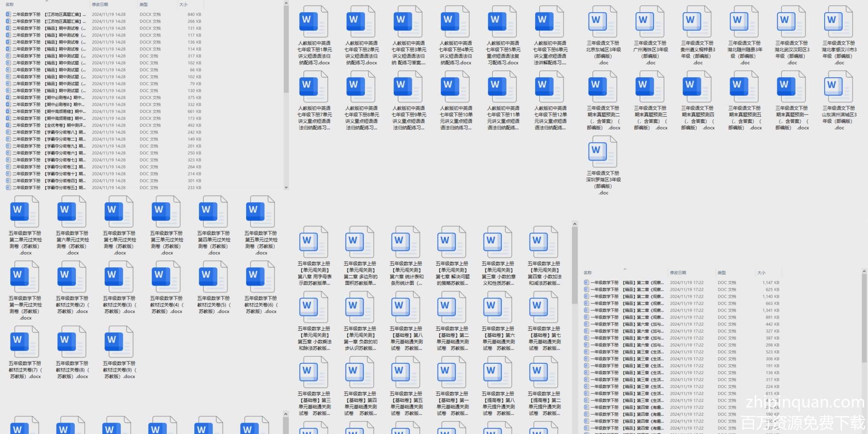Click scroll-down arrow of 二年级数学 list scrollbar
Viewport: 868px width, 434px height.
(x=286, y=187)
